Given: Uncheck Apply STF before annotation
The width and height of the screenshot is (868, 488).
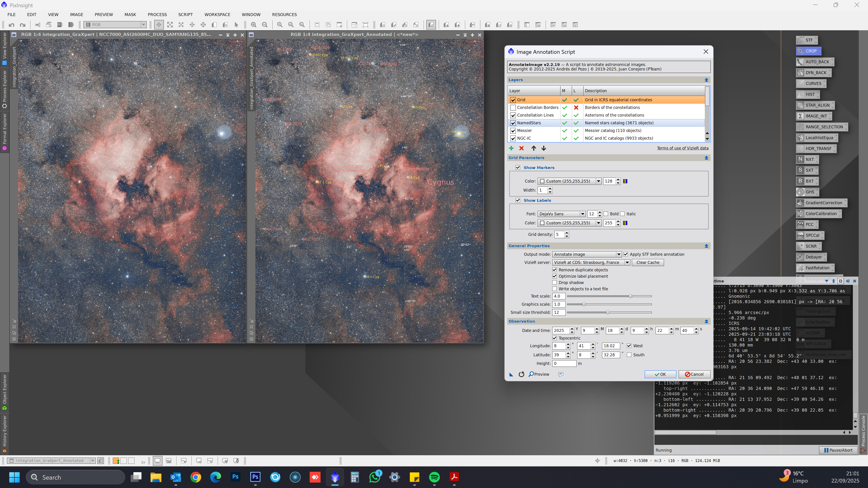Looking at the screenshot, I should coord(626,254).
